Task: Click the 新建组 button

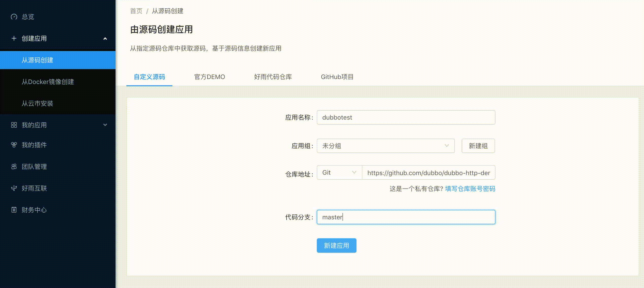Action: point(478,146)
